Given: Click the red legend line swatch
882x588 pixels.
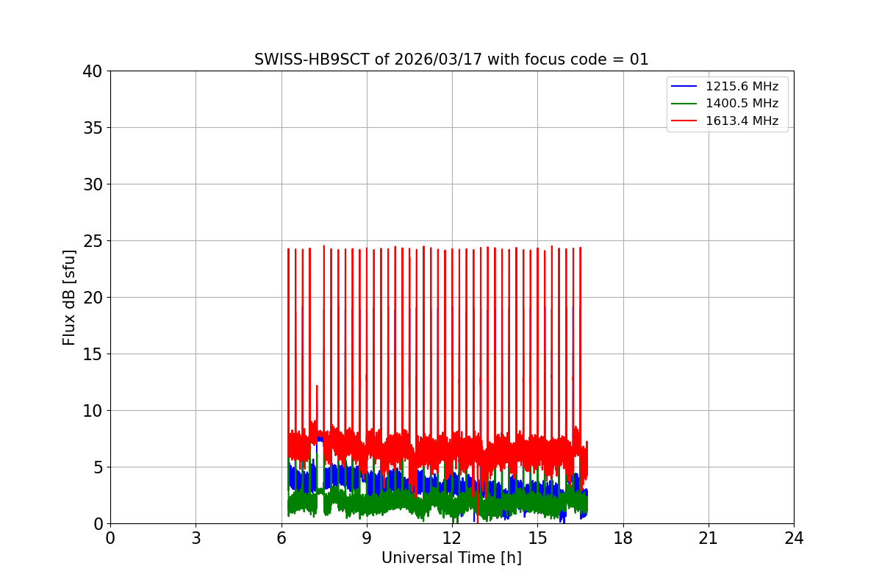Looking at the screenshot, I should 685,121.
